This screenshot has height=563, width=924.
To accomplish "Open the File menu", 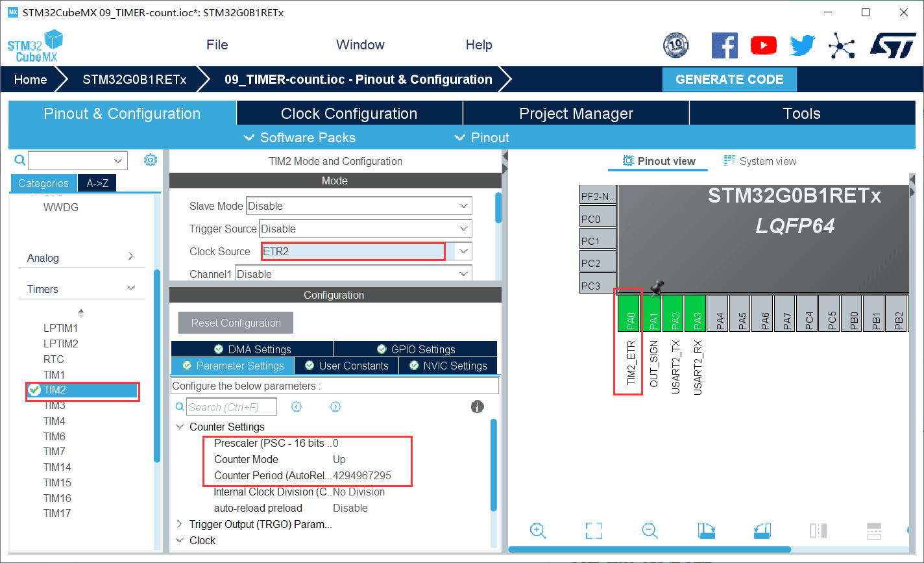I will pyautogui.click(x=217, y=45).
